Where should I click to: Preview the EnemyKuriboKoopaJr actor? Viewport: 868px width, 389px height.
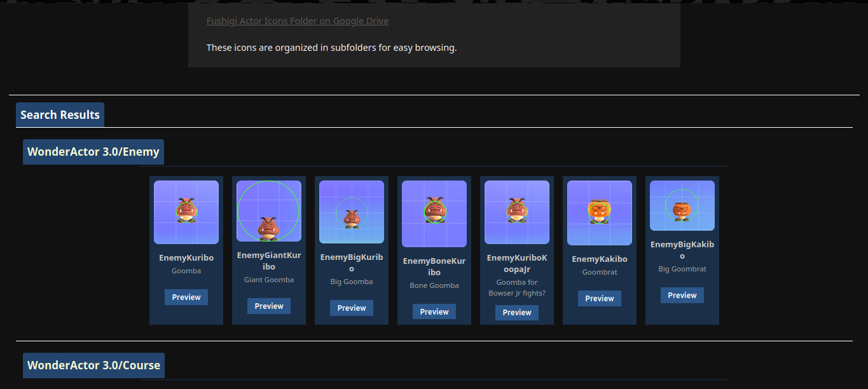pyautogui.click(x=517, y=313)
